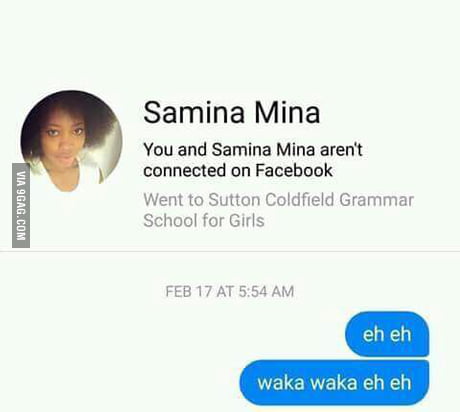Tap the 'School for Girls' text line
The image size is (460, 412).
(x=204, y=220)
